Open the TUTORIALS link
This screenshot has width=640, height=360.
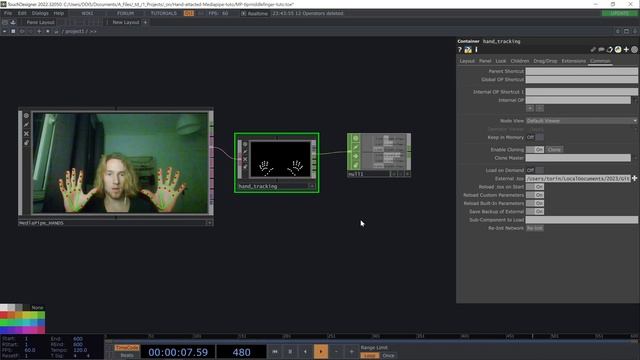pos(164,13)
